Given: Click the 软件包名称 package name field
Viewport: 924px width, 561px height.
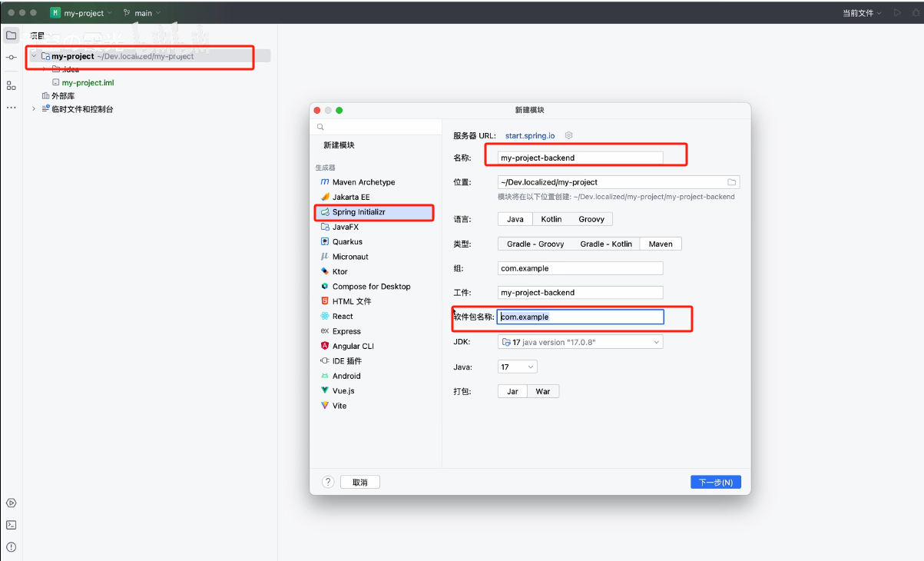Looking at the screenshot, I should point(580,317).
